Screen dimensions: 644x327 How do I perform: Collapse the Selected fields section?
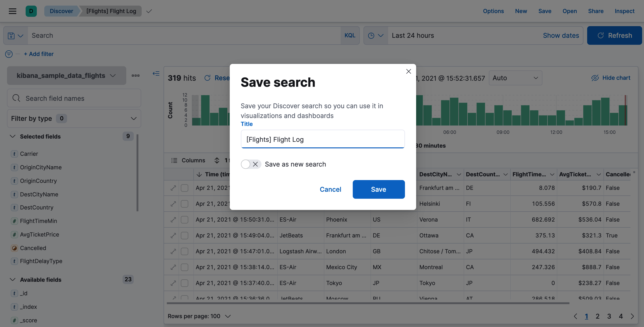pos(13,136)
